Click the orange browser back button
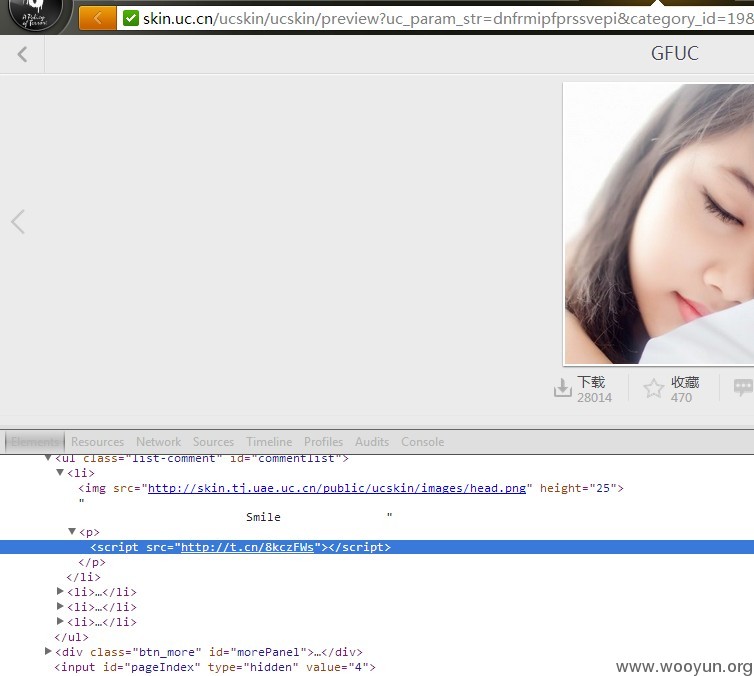Screen dimensions: 754x676 [97, 18]
